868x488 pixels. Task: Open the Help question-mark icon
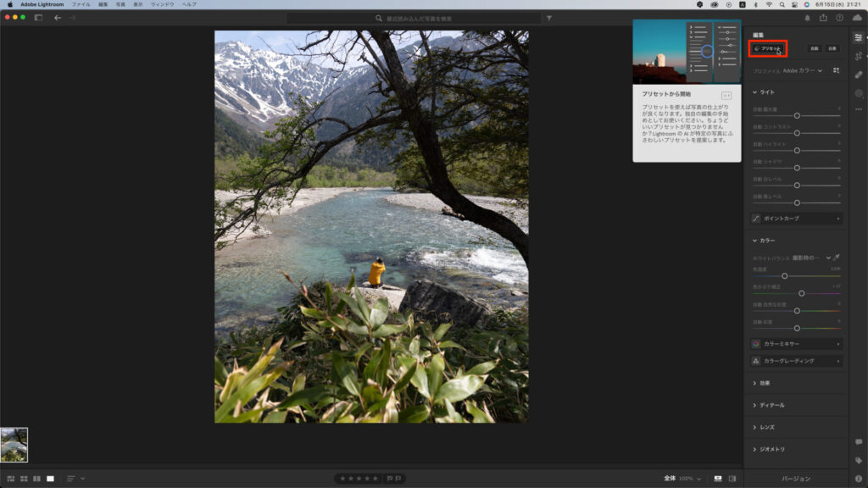click(839, 18)
